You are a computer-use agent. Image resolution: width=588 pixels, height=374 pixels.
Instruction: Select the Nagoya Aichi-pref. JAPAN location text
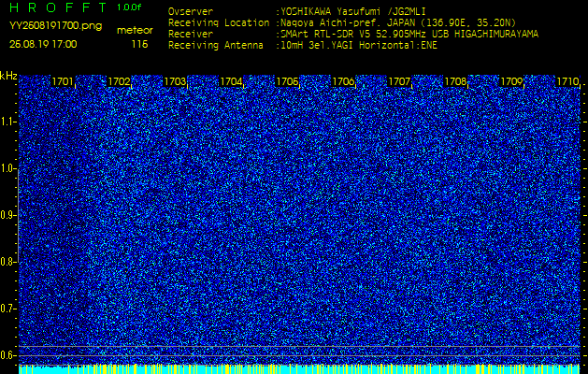(x=395, y=22)
